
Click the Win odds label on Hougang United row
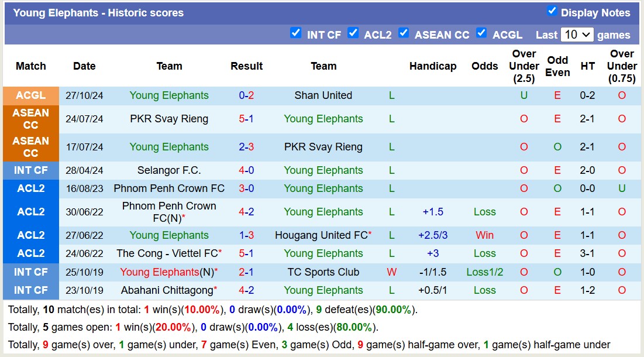[484, 235]
